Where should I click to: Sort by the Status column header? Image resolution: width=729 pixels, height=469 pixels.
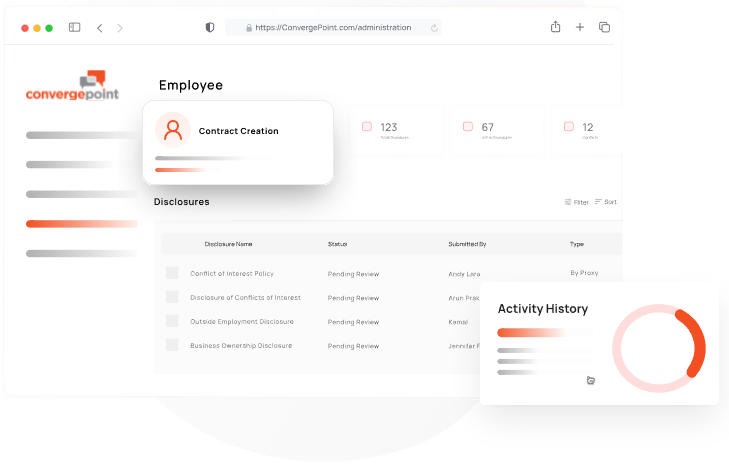[x=338, y=244]
